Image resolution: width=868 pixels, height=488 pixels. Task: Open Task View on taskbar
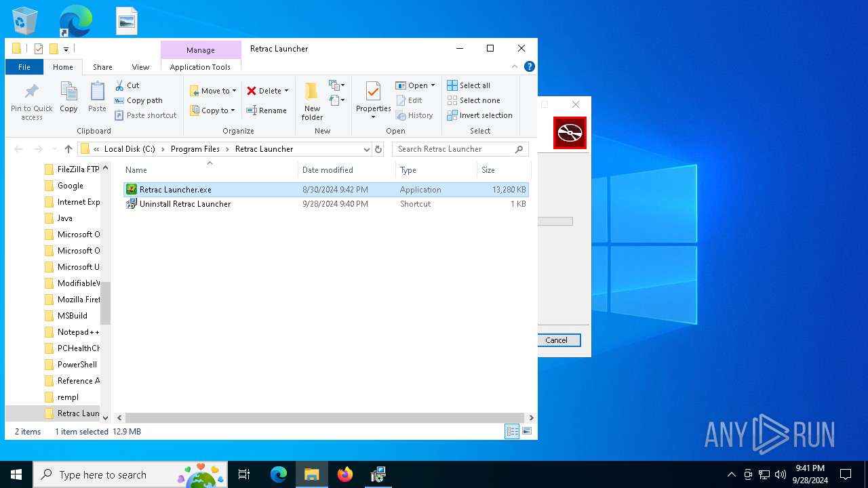coord(244,474)
